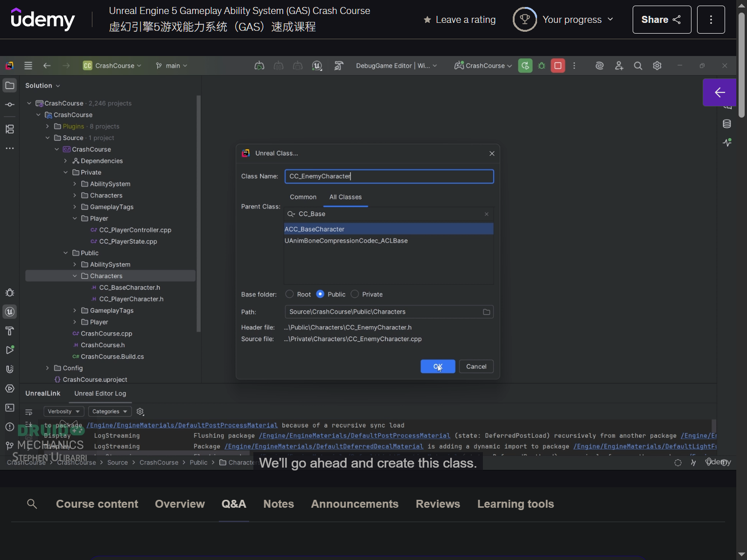747x560 pixels.
Task: Select CC_PlayerController.cpp in solution tree
Action: [135, 230]
